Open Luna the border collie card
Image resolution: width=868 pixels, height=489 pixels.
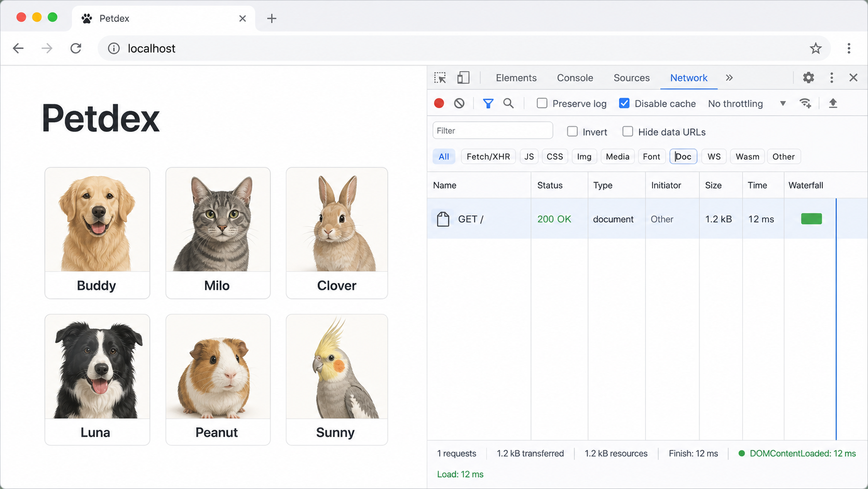tap(97, 380)
